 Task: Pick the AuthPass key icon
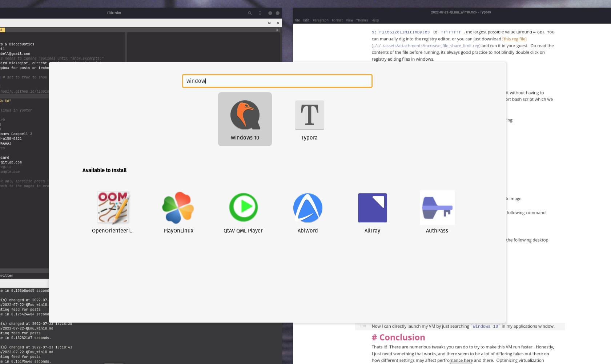tap(437, 208)
